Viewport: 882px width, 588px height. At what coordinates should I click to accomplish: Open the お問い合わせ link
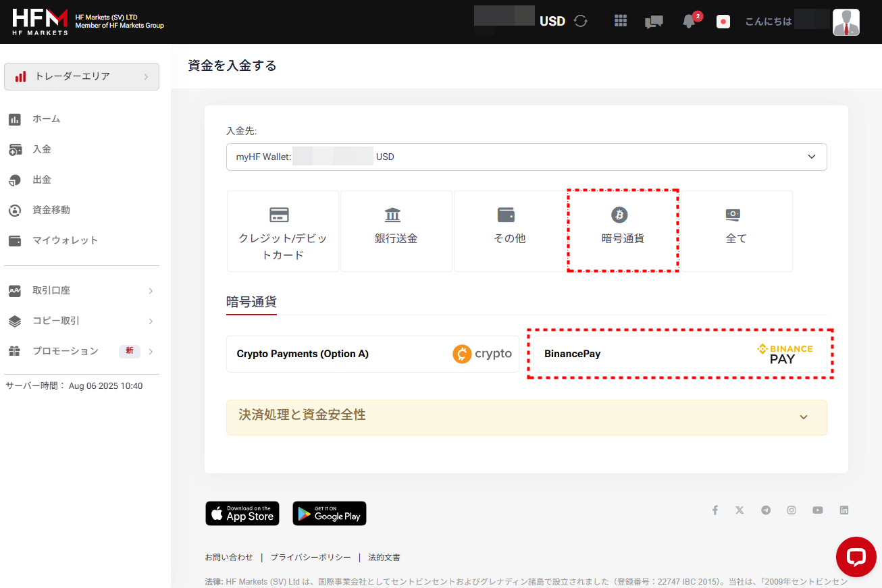point(229,558)
